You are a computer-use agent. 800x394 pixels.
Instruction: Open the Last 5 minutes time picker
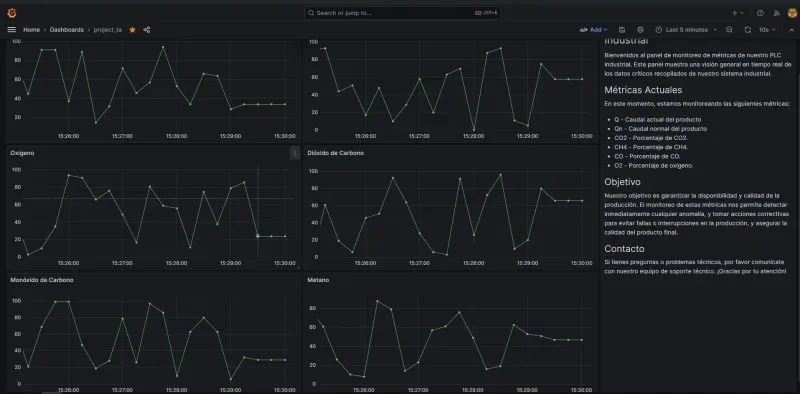[x=686, y=30]
